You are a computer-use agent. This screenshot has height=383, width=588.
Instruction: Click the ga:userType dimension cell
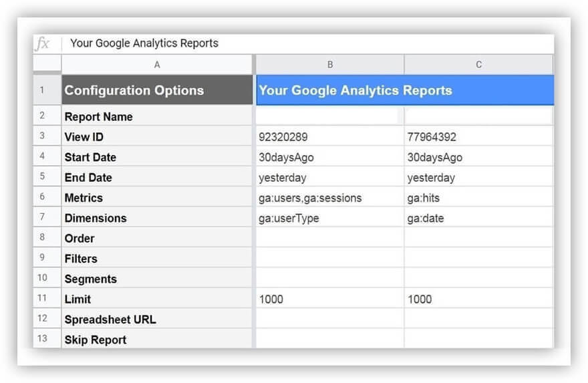(330, 217)
